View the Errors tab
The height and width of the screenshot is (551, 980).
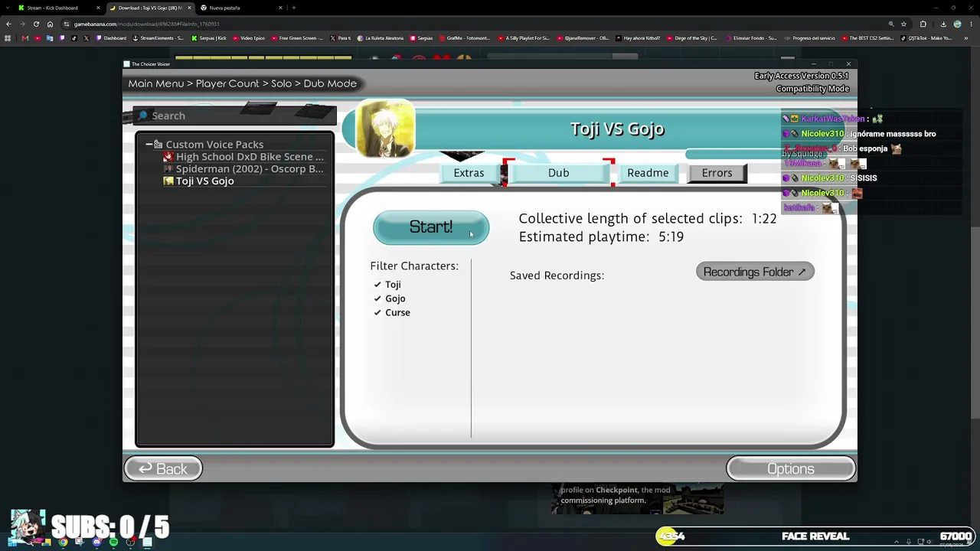(717, 173)
